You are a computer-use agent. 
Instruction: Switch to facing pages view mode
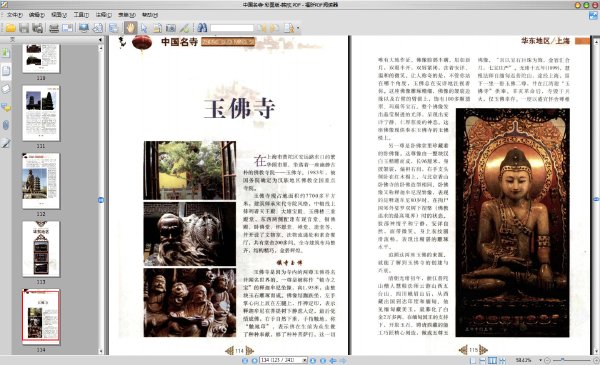[x=492, y=360]
